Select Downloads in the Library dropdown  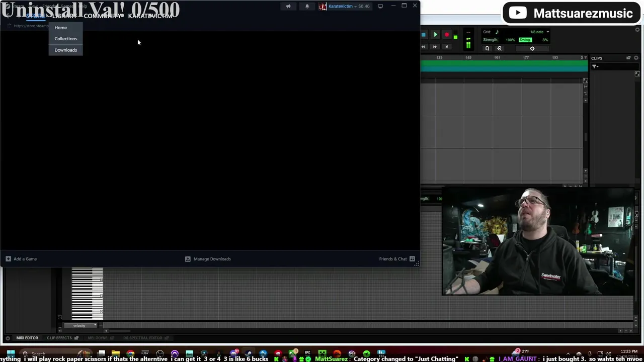coord(65,50)
